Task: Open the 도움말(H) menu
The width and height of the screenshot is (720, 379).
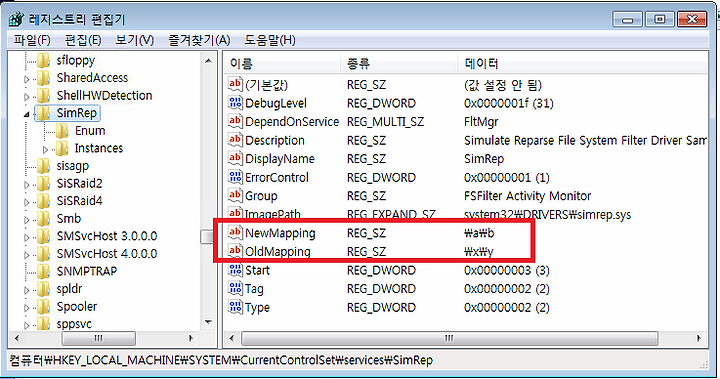Action: (270, 40)
